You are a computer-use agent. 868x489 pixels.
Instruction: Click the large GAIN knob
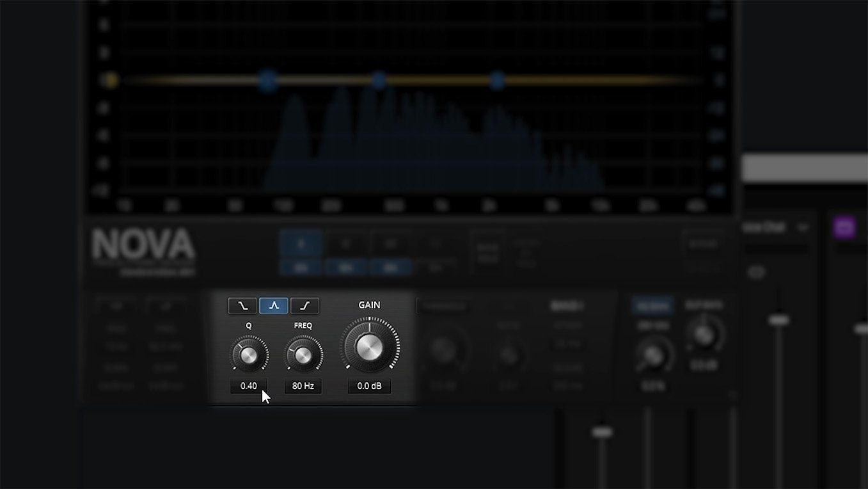pyautogui.click(x=369, y=347)
